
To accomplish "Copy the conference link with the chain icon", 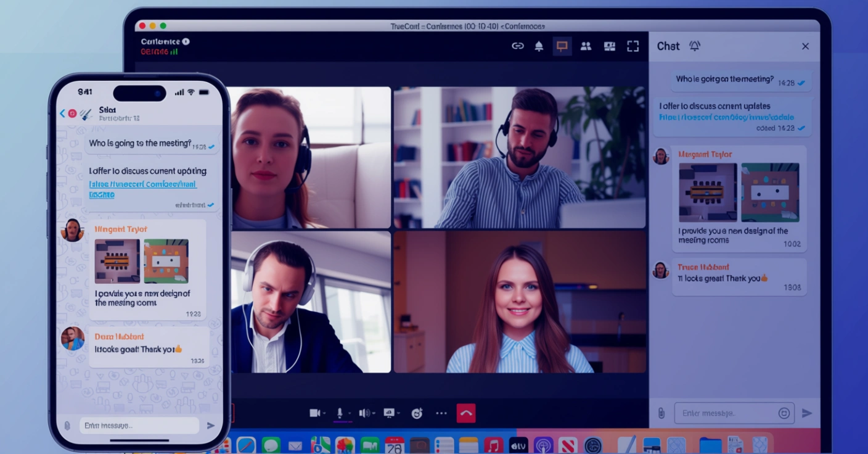I will coord(518,46).
